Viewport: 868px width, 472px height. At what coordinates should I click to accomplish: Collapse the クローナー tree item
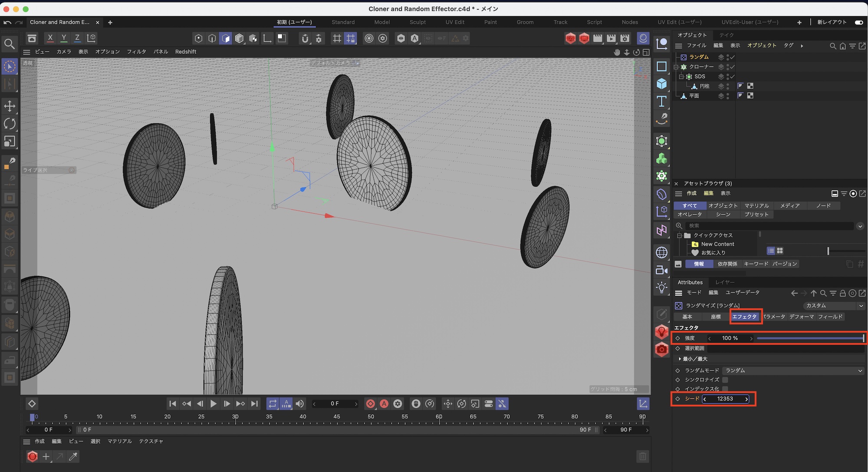pos(676,67)
